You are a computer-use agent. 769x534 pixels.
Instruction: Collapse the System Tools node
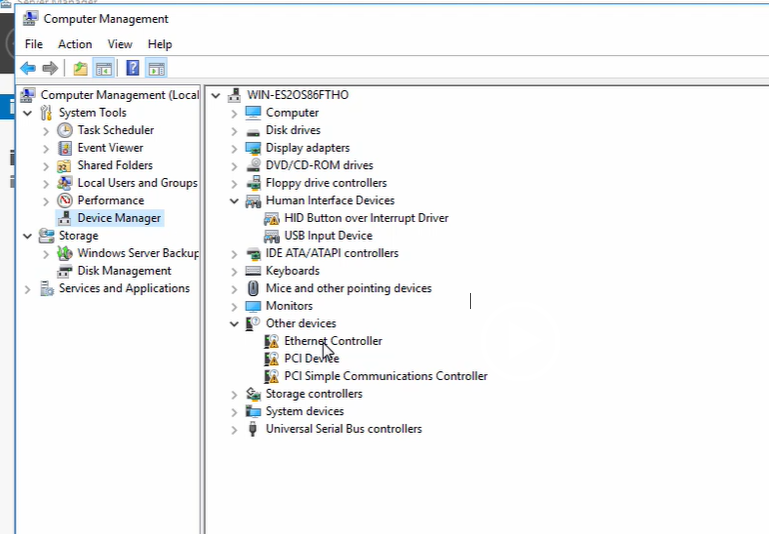coord(27,113)
